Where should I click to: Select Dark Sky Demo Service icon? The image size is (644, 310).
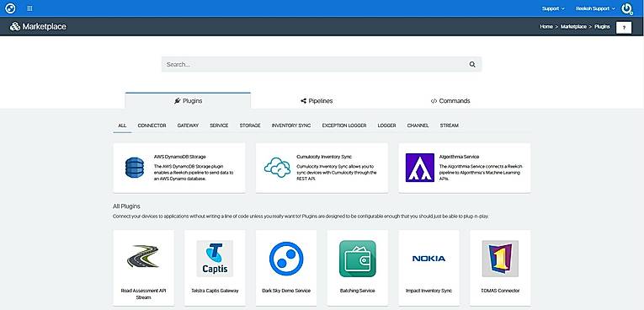pyautogui.click(x=286, y=259)
